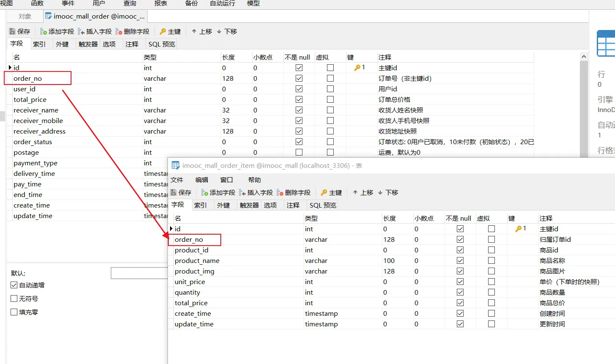Click Save icon in the back window toolbar

point(13,32)
